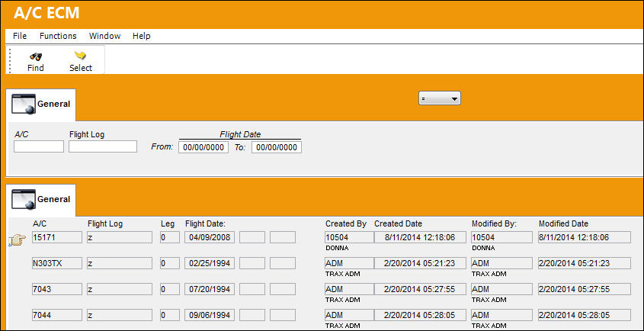644x331 pixels.
Task: Select A/C cell 7043
Action: 57,289
